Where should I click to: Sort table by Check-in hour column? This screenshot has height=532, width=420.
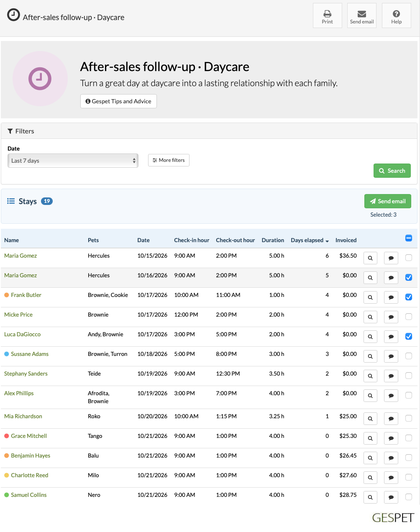(192, 240)
